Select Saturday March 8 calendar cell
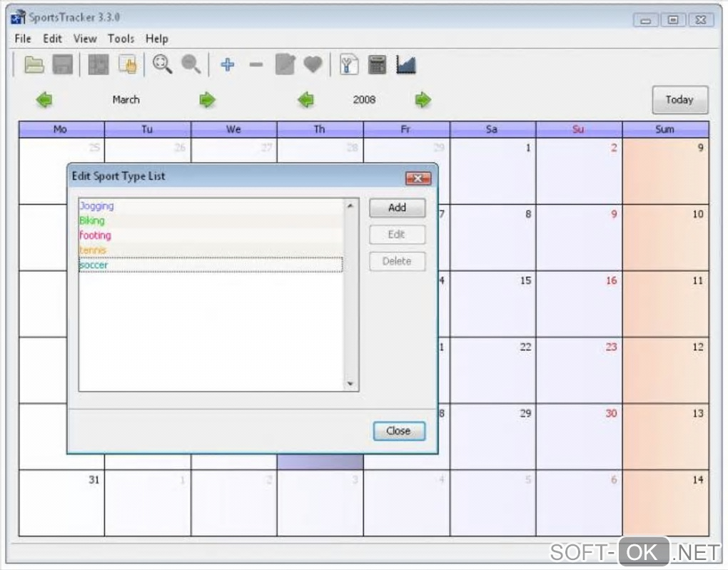The width and height of the screenshot is (728, 570). (x=492, y=237)
